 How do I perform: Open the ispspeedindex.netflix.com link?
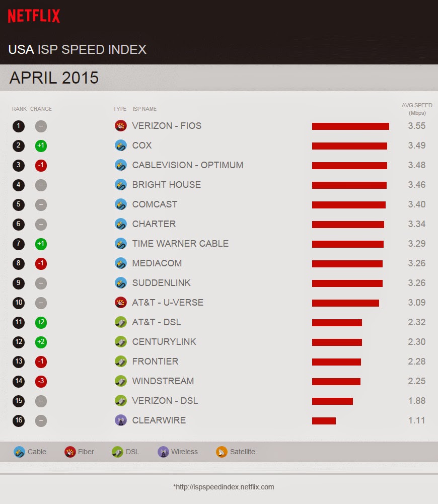coord(224,487)
